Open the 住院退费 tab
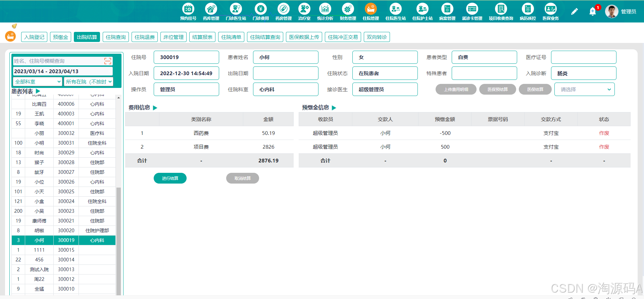The width and height of the screenshot is (644, 299). pyautogui.click(x=145, y=37)
